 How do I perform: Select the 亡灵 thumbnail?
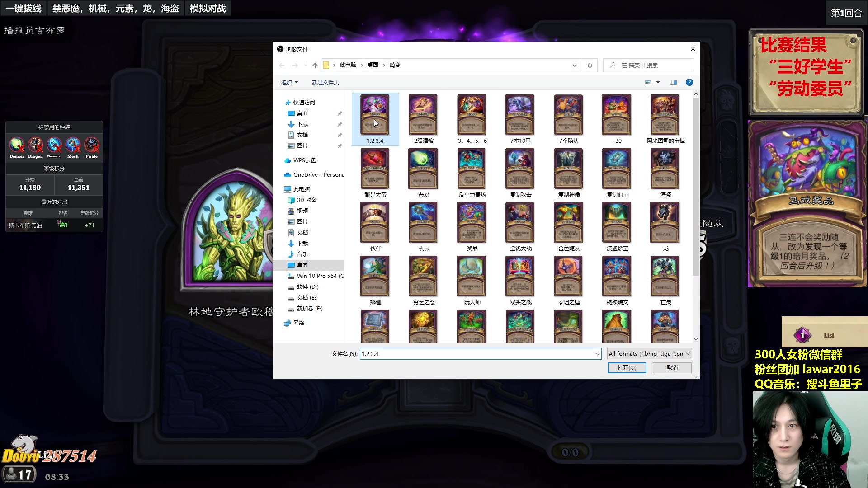click(x=665, y=280)
